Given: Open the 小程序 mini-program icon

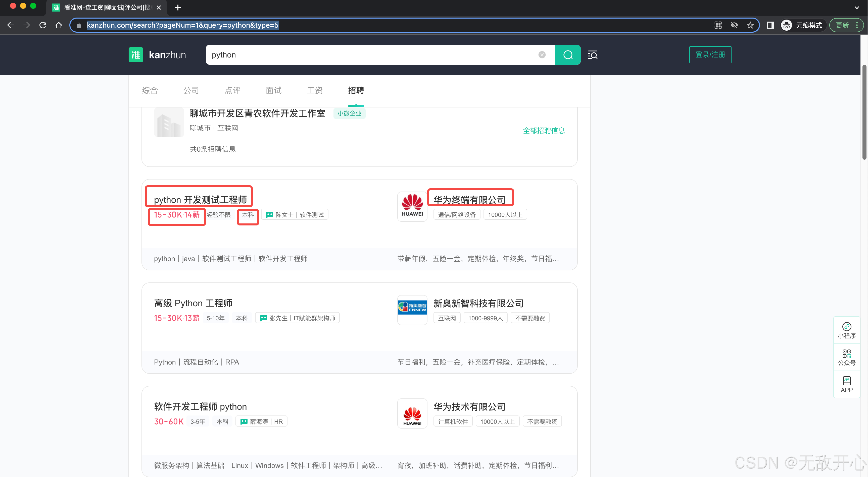Looking at the screenshot, I should coord(847,330).
